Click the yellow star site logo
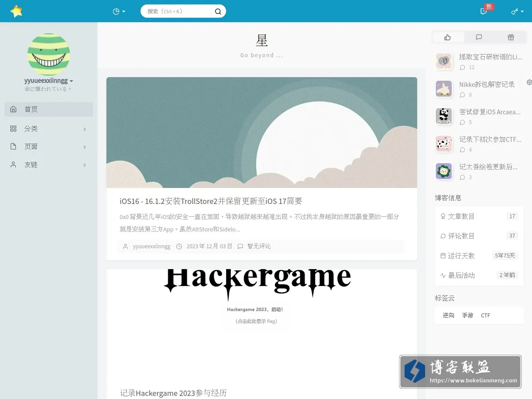Viewport: 532px width, 399px height. click(x=16, y=11)
